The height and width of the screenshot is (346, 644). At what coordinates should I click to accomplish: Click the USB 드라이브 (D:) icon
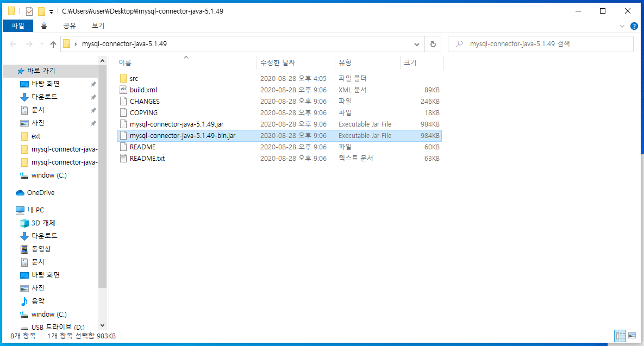(24, 328)
